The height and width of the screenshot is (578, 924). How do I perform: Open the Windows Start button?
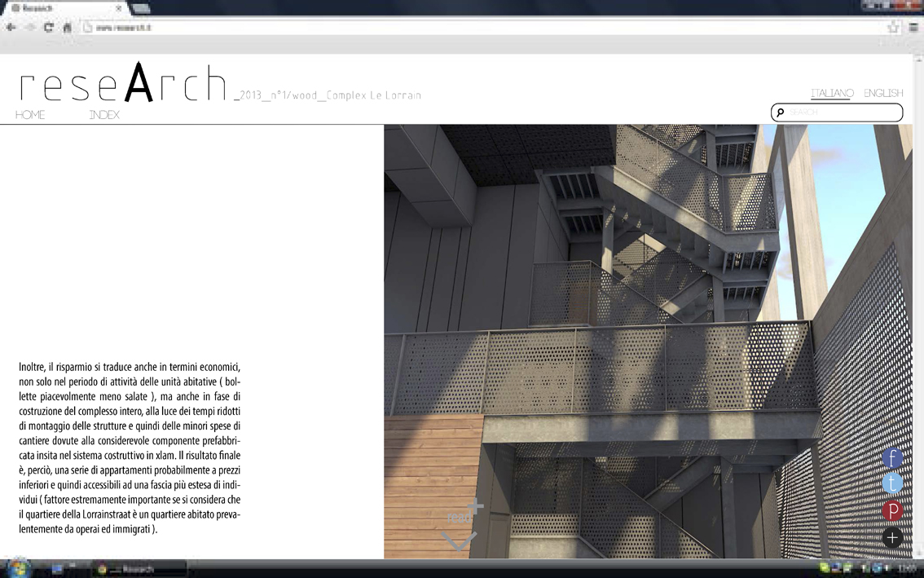[x=18, y=568]
